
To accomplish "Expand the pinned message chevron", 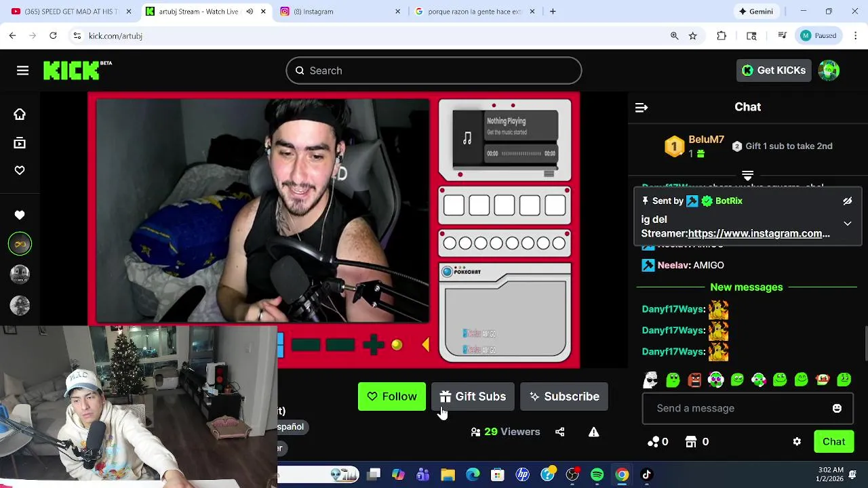I will [x=847, y=224].
